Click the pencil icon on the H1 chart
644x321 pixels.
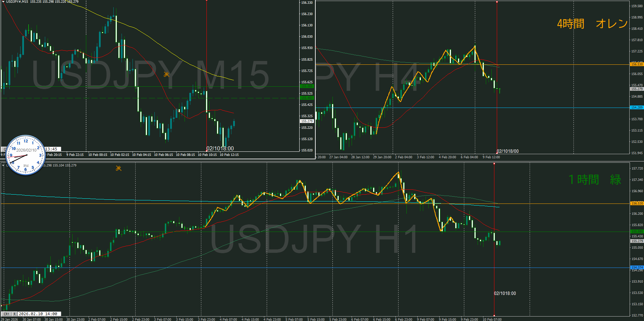pyautogui.click(x=118, y=168)
